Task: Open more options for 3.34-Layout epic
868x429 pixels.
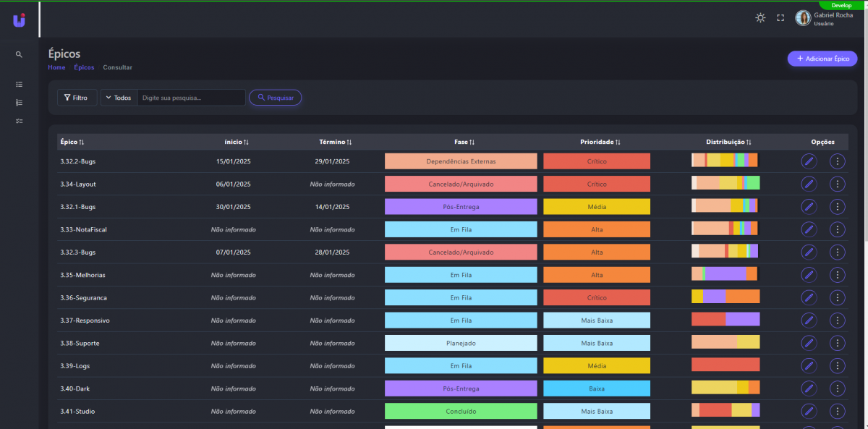Action: click(837, 184)
